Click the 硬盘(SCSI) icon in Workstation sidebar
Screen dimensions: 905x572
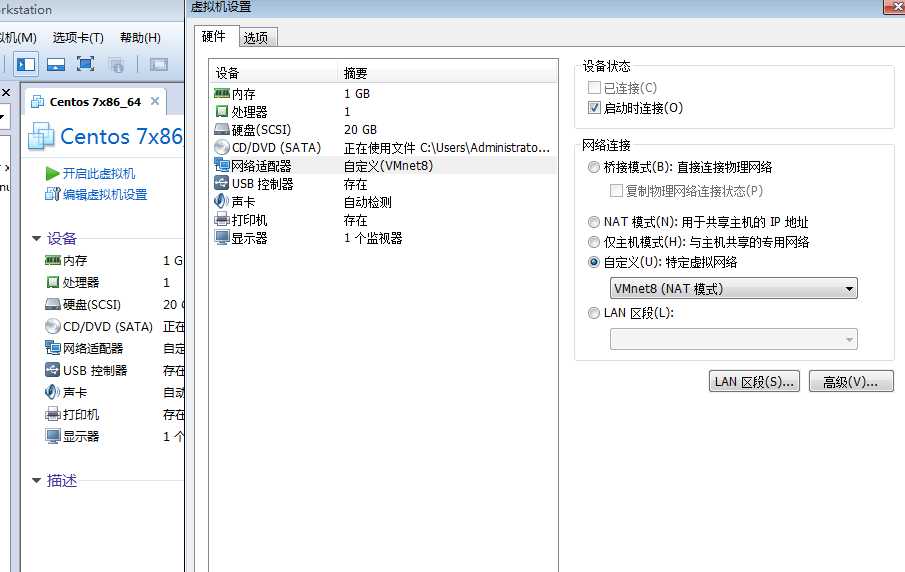coord(53,304)
